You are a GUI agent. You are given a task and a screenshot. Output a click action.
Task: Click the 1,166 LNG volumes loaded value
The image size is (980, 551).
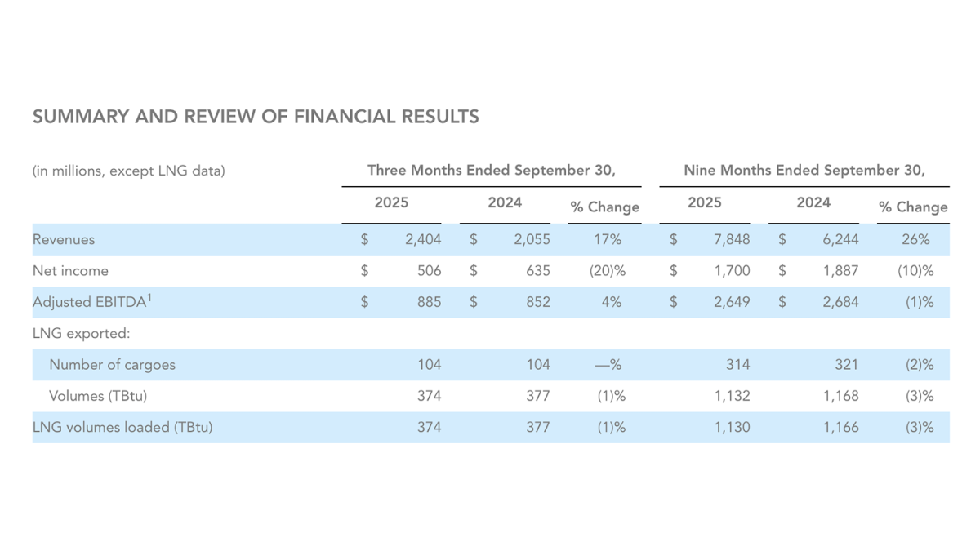(x=841, y=427)
